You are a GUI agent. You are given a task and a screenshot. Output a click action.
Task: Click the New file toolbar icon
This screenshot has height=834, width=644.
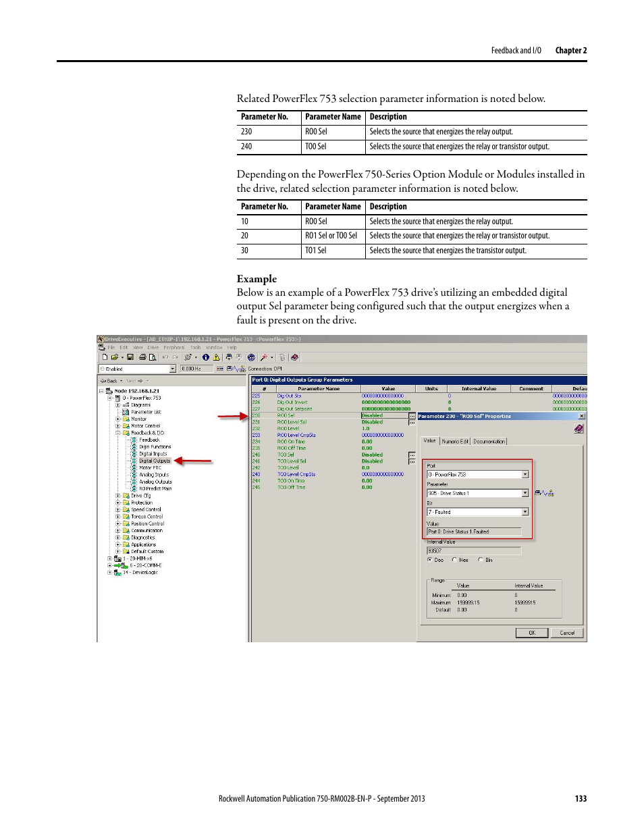(105, 357)
